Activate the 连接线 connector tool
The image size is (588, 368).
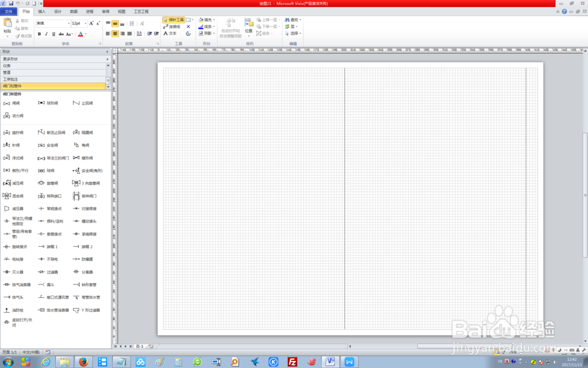click(172, 26)
